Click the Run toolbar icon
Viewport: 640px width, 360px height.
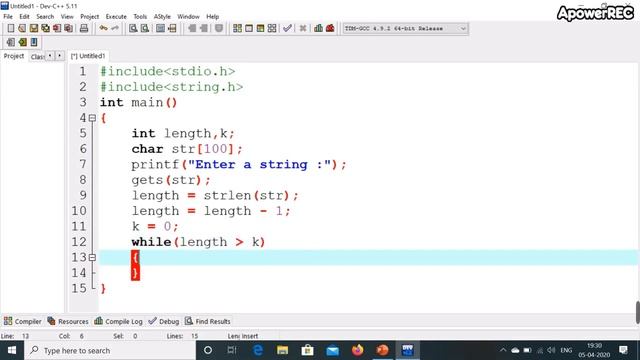(x=249, y=28)
